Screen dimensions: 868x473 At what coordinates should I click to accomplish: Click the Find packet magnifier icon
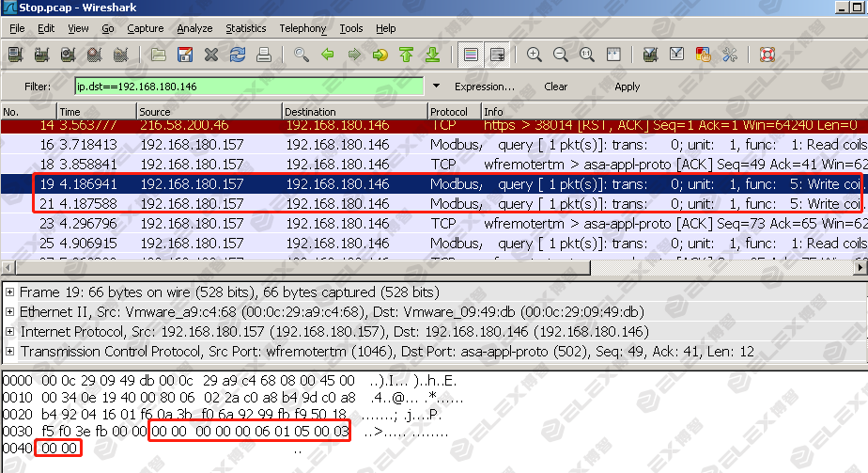pos(302,55)
